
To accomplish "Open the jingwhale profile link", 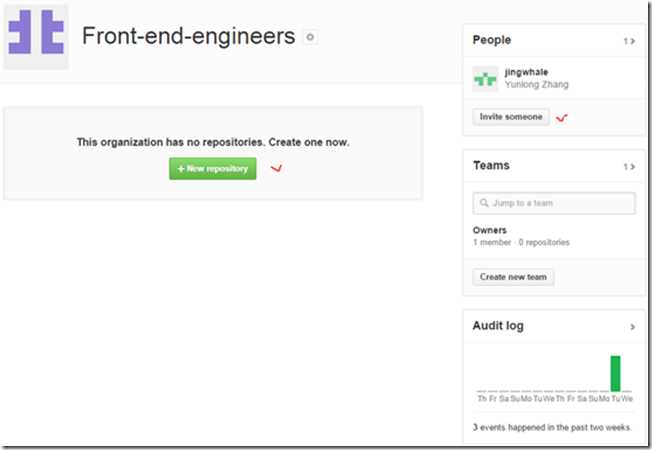I will click(x=526, y=72).
